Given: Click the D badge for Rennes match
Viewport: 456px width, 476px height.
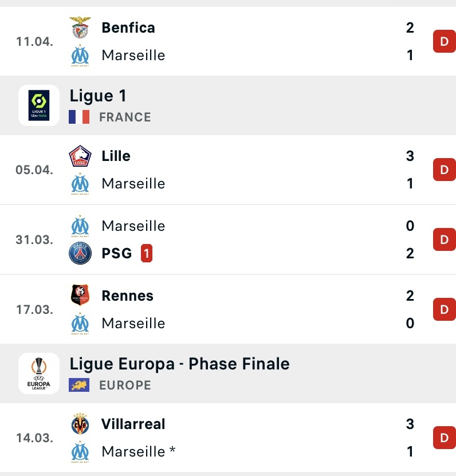Looking at the screenshot, I should click(445, 309).
